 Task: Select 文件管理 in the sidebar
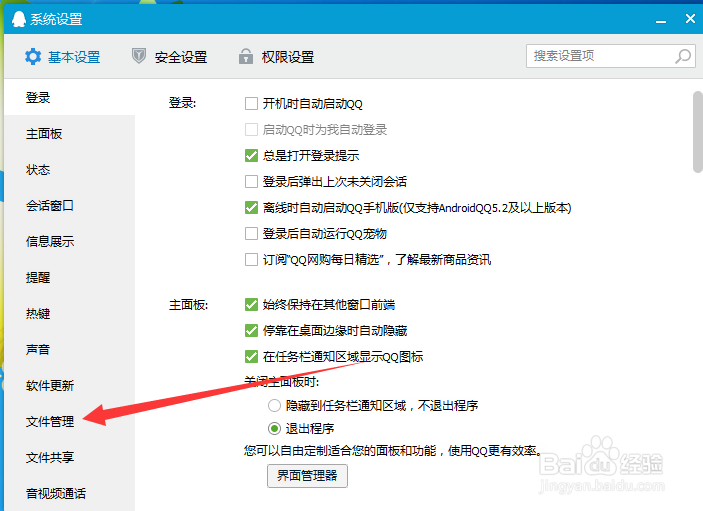(69, 421)
